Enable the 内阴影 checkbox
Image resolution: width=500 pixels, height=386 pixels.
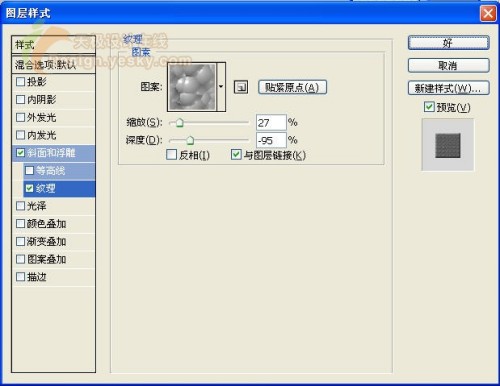tap(20, 99)
